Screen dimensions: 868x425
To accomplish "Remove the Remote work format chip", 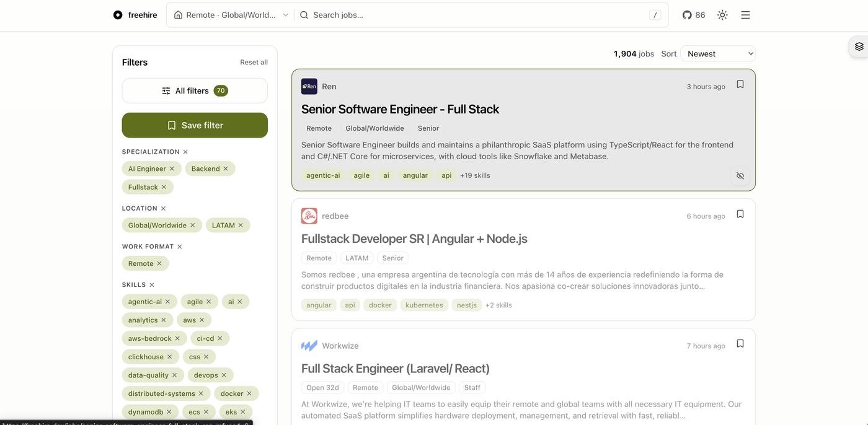I will tap(159, 263).
